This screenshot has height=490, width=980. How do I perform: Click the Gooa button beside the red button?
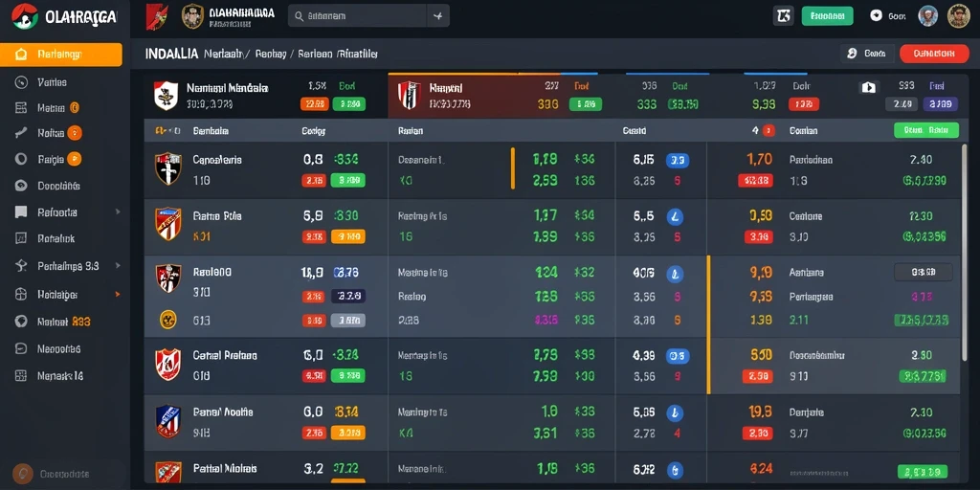pos(865,54)
